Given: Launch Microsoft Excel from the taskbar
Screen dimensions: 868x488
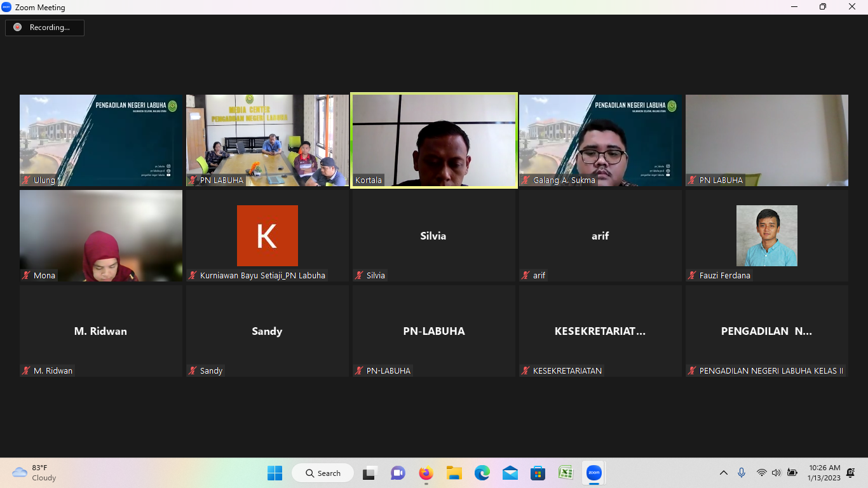Looking at the screenshot, I should 566,473.
